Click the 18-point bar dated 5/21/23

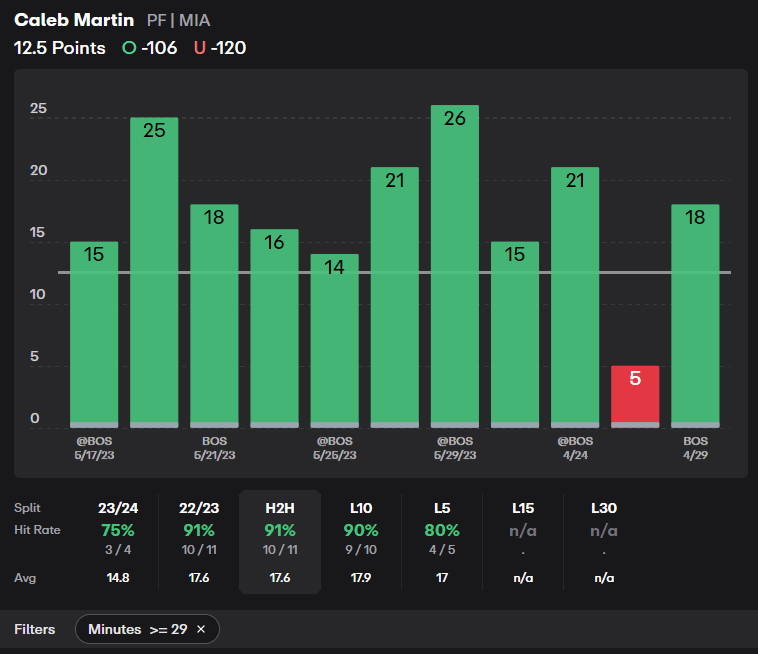(x=214, y=316)
